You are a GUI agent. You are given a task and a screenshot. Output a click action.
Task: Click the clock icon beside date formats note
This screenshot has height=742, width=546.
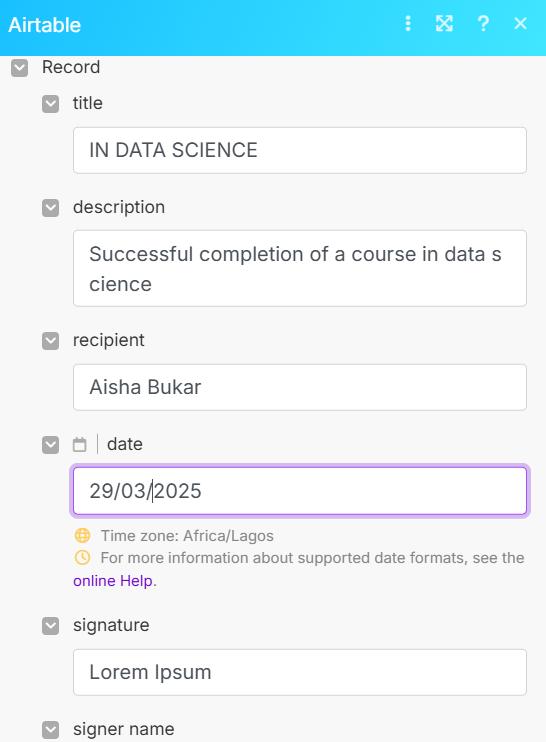82,557
